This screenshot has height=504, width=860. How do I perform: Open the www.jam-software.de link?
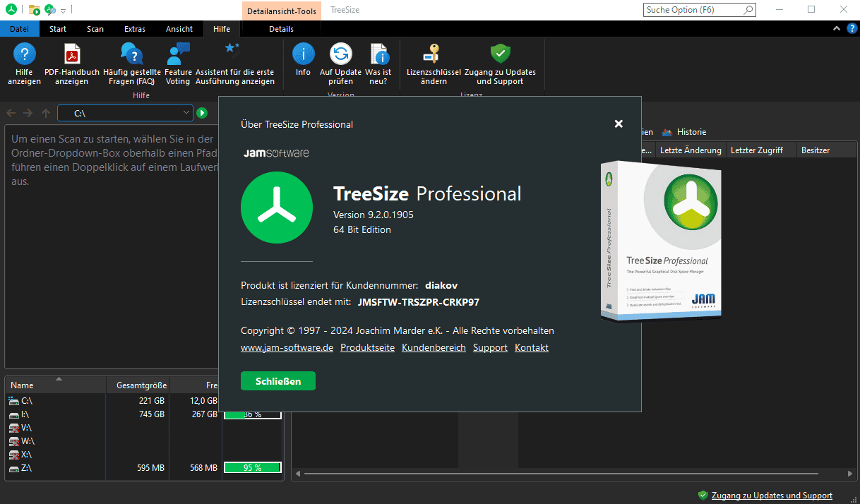pyautogui.click(x=287, y=347)
